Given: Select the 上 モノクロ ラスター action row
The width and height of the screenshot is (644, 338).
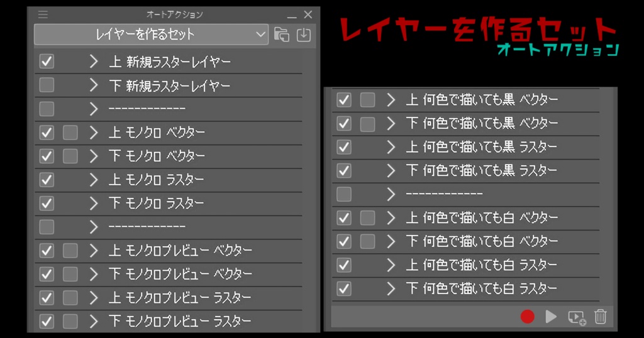Looking at the screenshot, I should coord(169,180).
